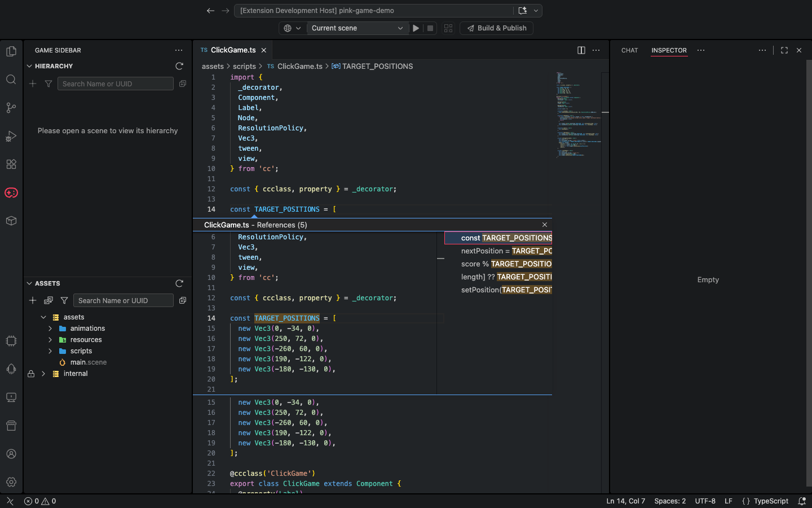
Task: Open the Search icon in activity bar
Action: coord(11,80)
